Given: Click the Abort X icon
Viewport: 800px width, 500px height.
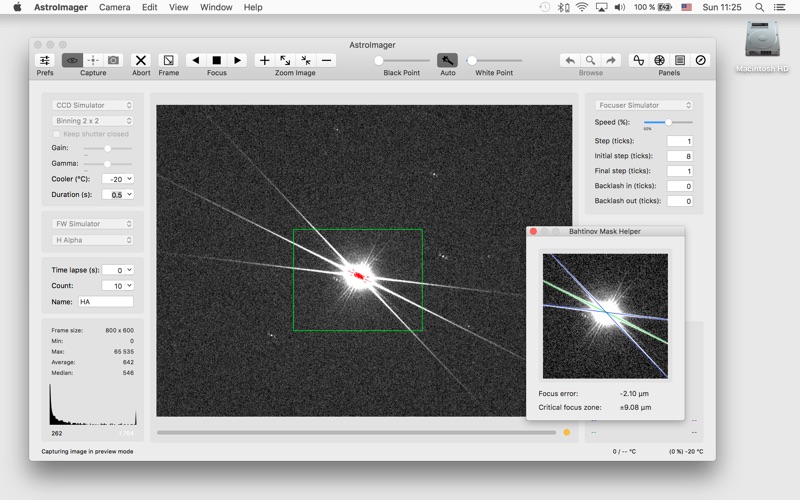Looking at the screenshot, I should [141, 61].
